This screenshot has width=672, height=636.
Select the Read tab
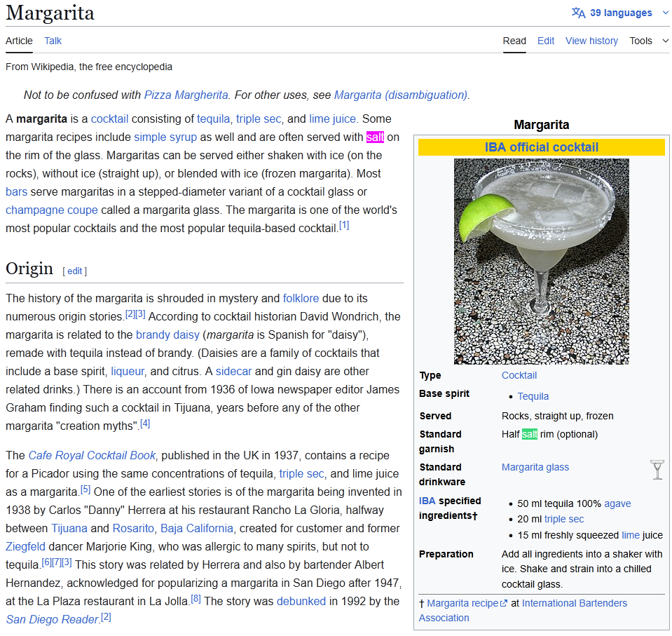(514, 41)
